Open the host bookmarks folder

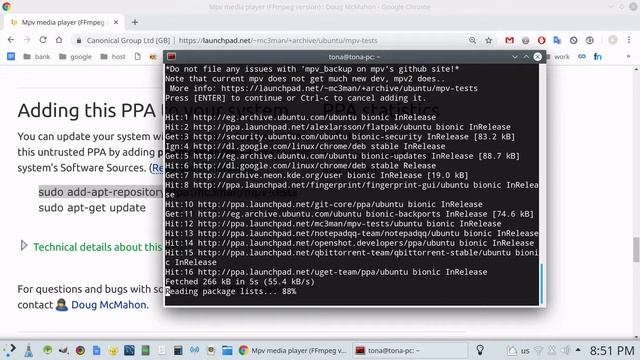click(113, 57)
